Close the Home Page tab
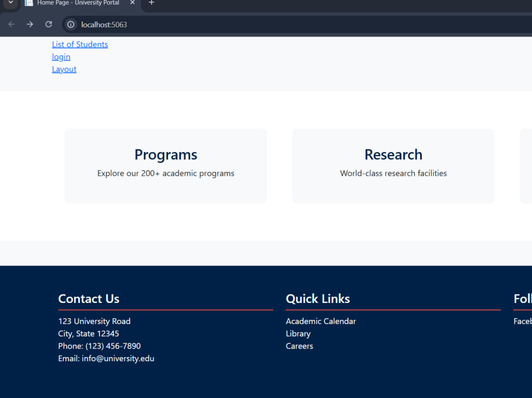532x398 pixels. click(132, 3)
